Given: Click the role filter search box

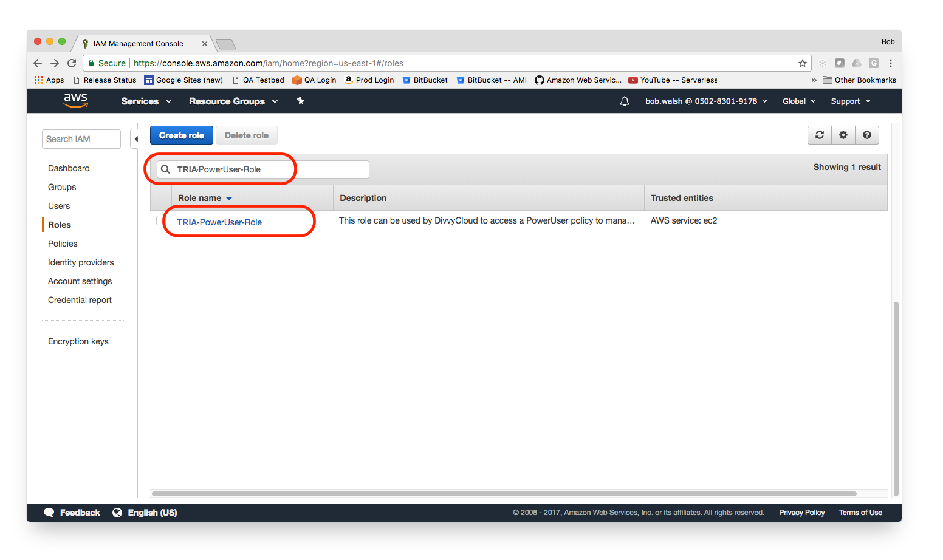Looking at the screenshot, I should (x=262, y=169).
